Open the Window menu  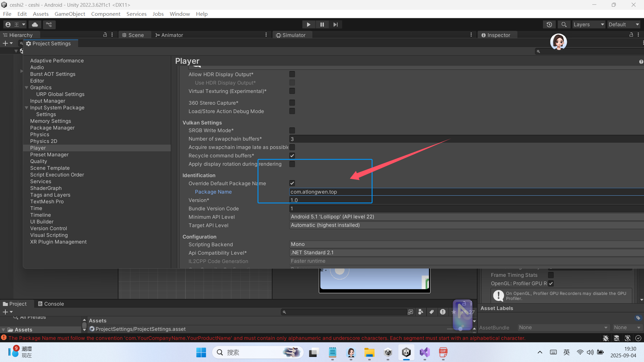tap(180, 14)
